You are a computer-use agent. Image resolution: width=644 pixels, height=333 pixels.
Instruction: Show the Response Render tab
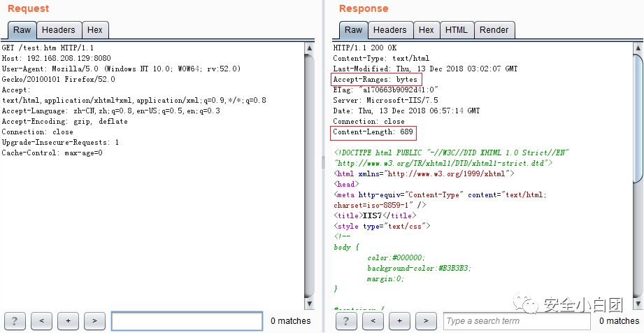(x=494, y=30)
